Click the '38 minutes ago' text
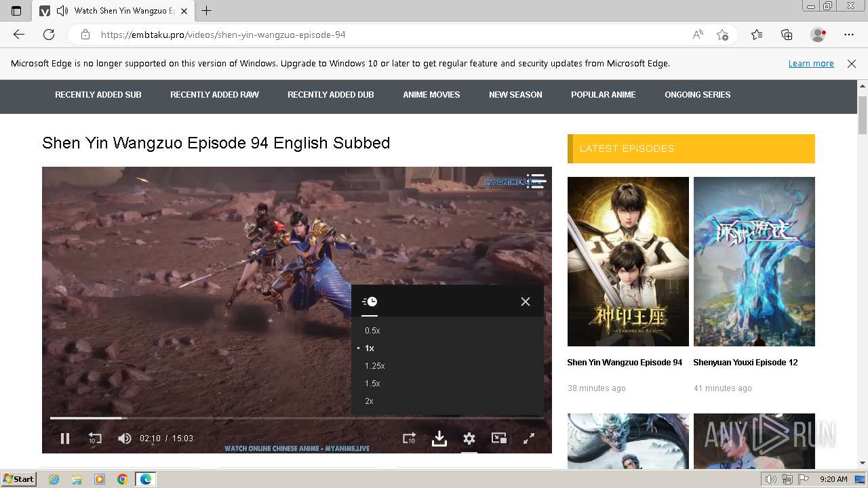 tap(597, 388)
